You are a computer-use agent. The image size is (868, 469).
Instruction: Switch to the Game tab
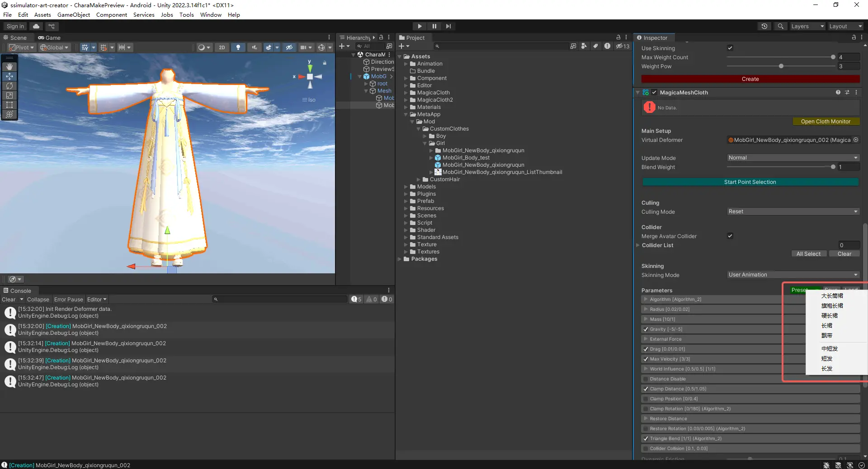pyautogui.click(x=49, y=38)
